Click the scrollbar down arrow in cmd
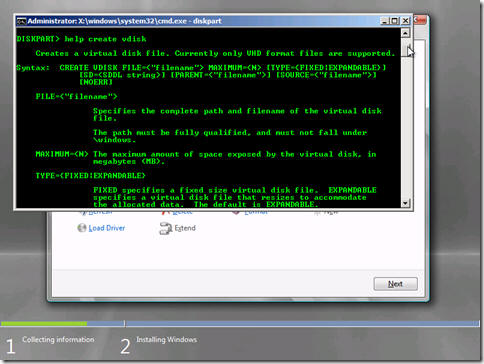This screenshot has height=364, width=484. point(405,203)
